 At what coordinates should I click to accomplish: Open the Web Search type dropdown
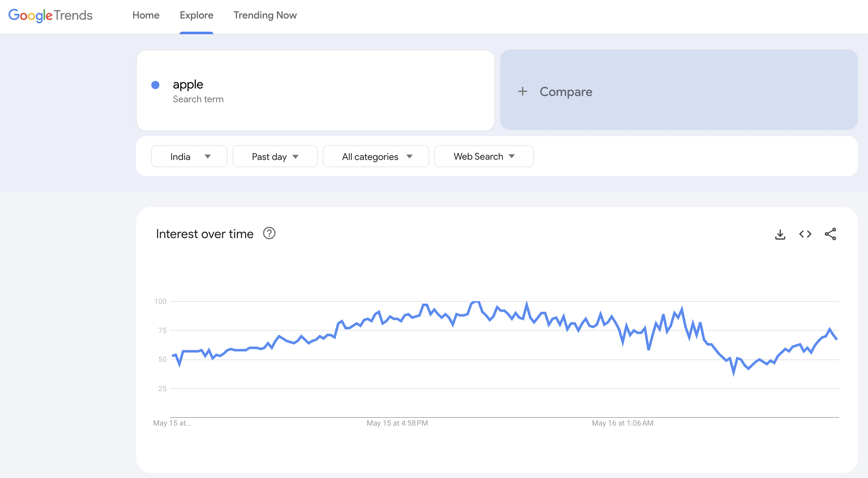tap(484, 157)
